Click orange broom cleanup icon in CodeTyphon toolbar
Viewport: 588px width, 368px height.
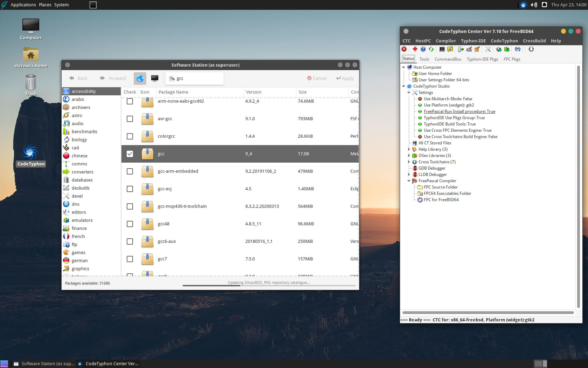click(477, 49)
